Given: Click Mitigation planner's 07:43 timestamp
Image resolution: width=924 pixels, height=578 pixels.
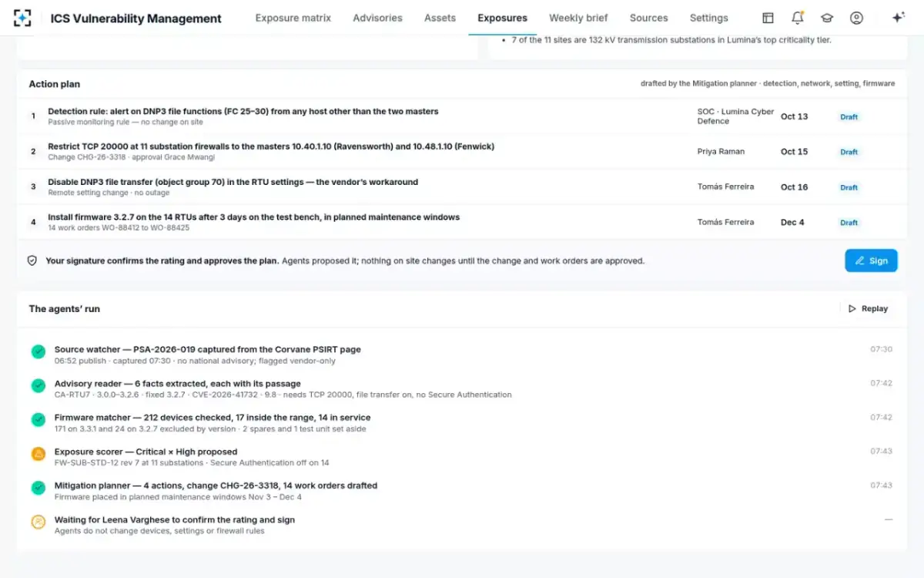Looking at the screenshot, I should (x=882, y=485).
